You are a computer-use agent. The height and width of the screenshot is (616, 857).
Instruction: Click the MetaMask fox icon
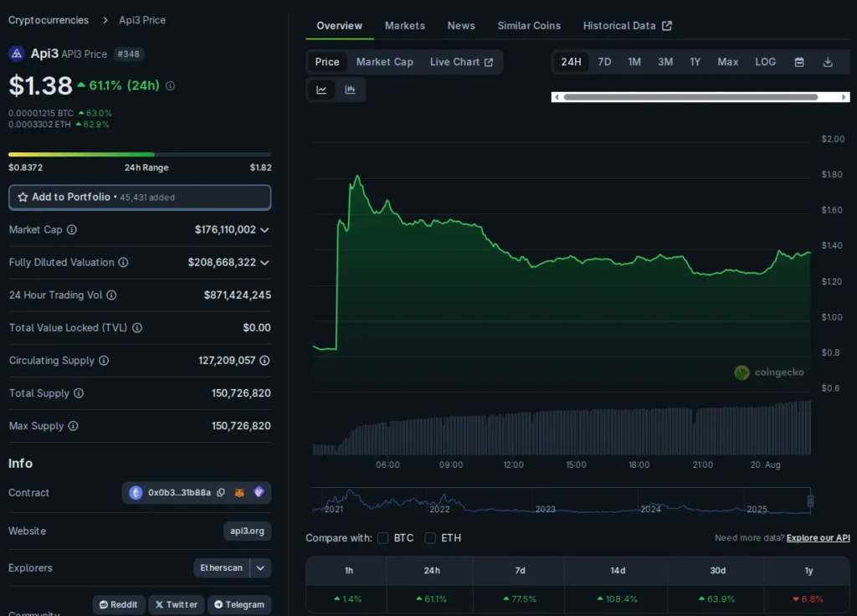pyautogui.click(x=239, y=492)
